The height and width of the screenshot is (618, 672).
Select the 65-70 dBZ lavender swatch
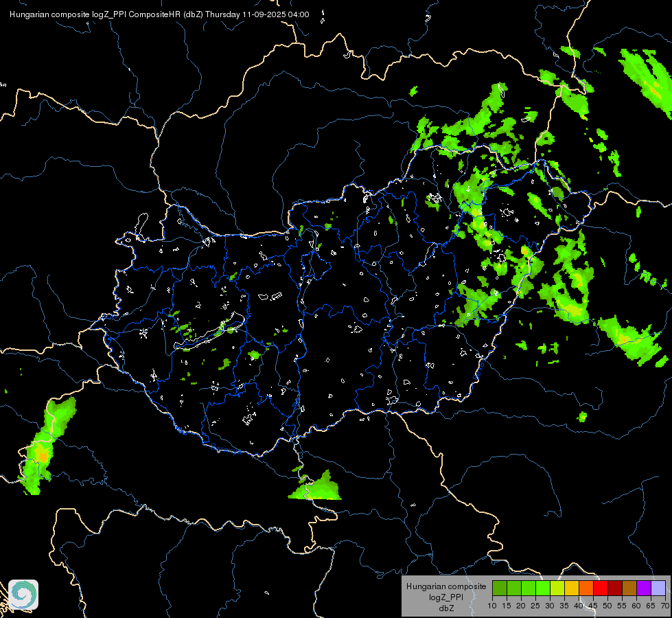[x=658, y=588]
